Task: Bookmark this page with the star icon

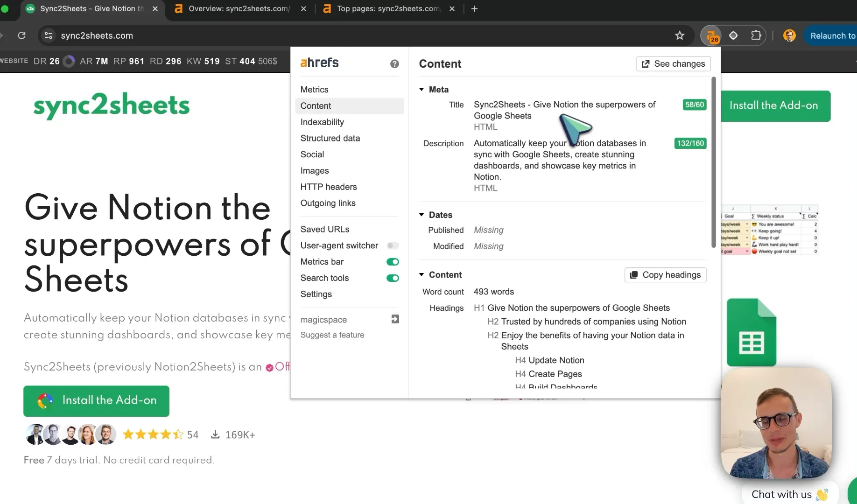Action: (x=680, y=35)
